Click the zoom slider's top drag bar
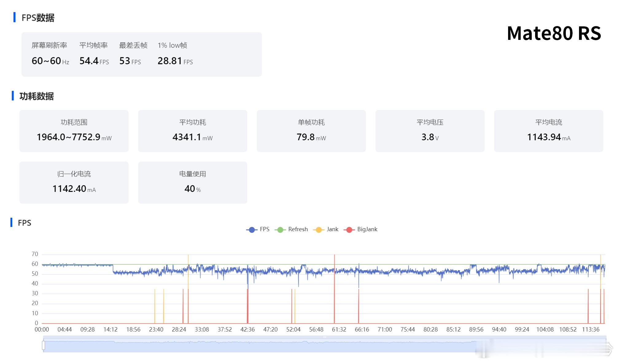 pos(325,337)
